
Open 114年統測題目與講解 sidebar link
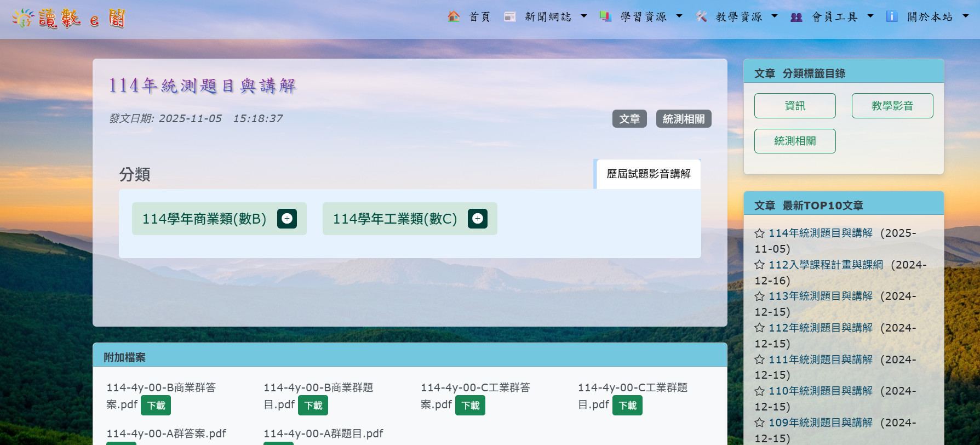tap(821, 233)
